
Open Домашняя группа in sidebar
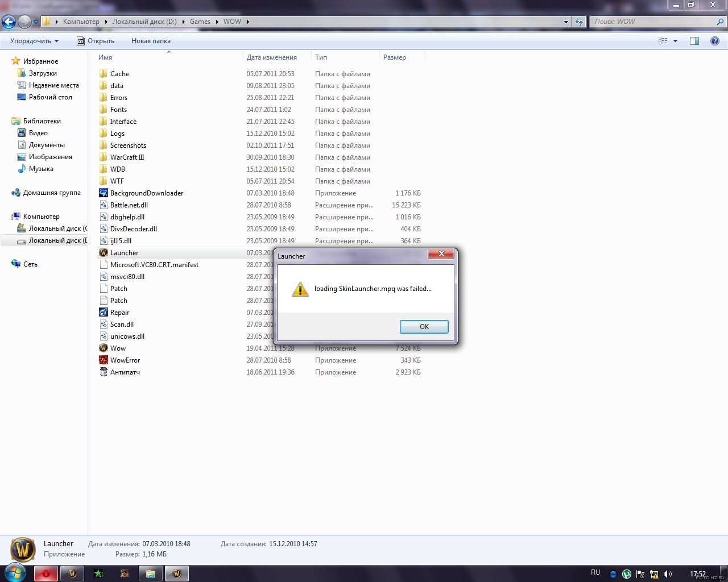(x=52, y=193)
